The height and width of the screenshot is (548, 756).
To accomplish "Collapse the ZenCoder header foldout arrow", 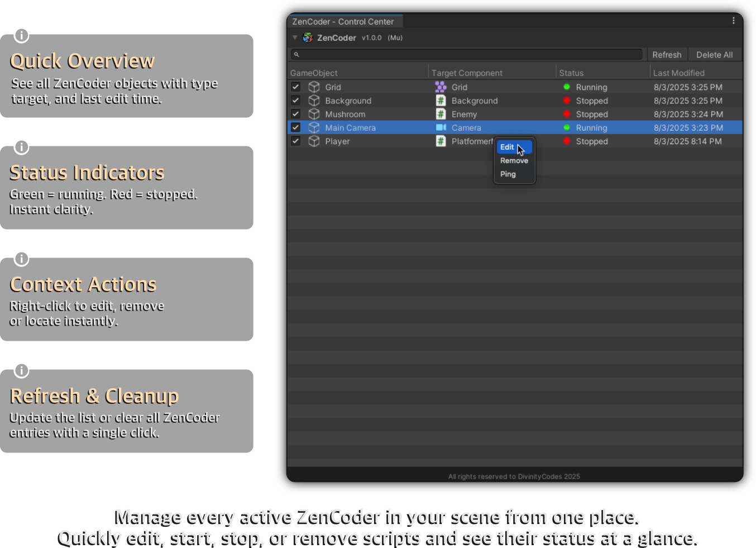I will [x=295, y=37].
